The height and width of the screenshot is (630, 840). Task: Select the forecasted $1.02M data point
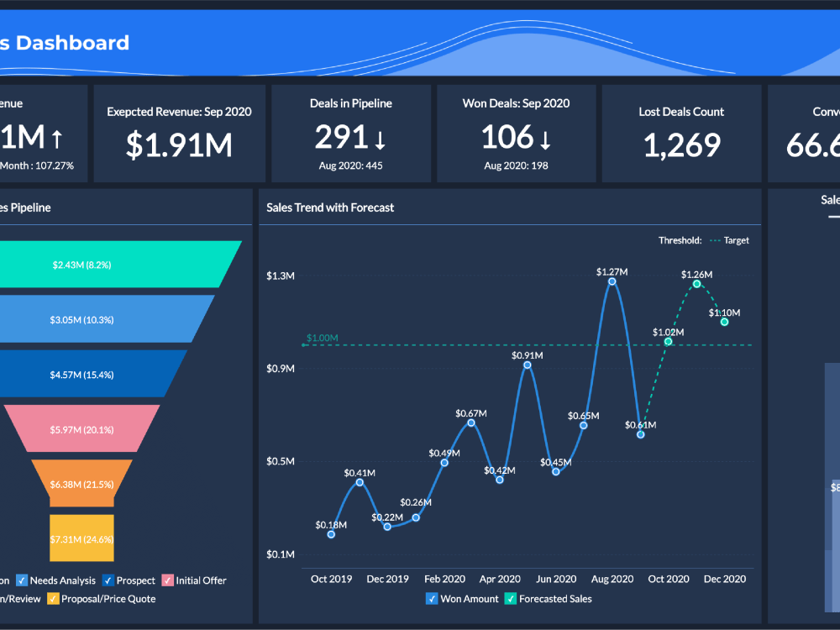(x=668, y=341)
